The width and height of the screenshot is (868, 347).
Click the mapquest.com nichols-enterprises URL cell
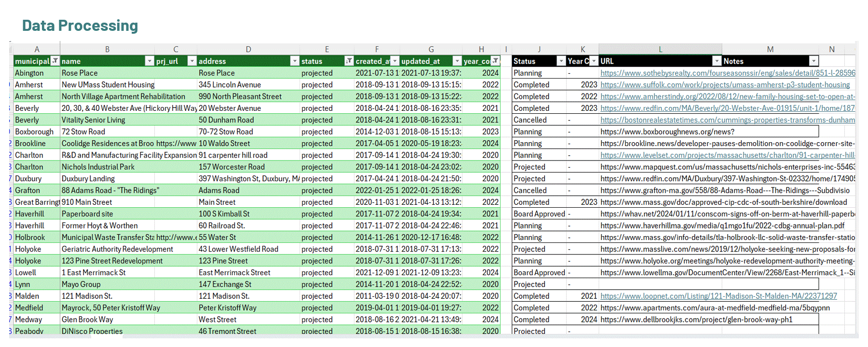point(728,167)
